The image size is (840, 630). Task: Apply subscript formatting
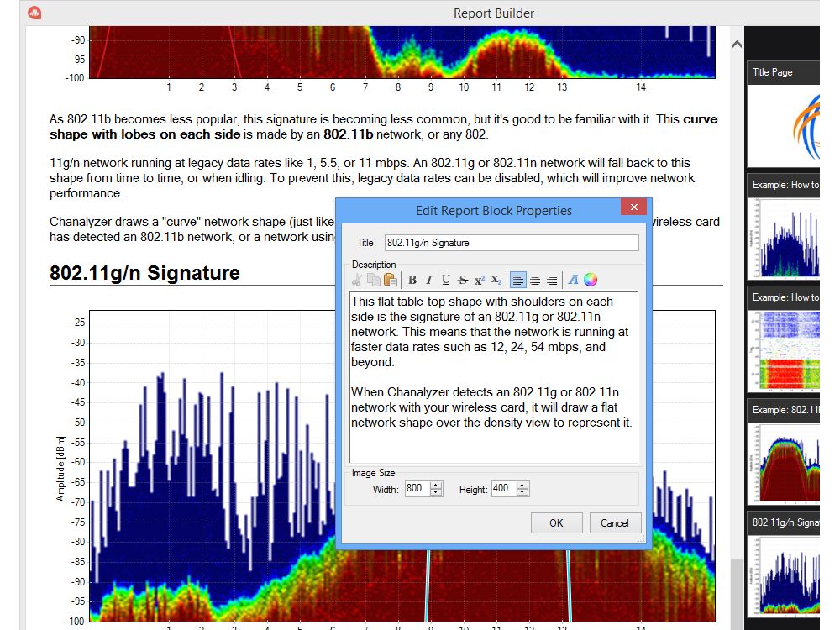496,280
